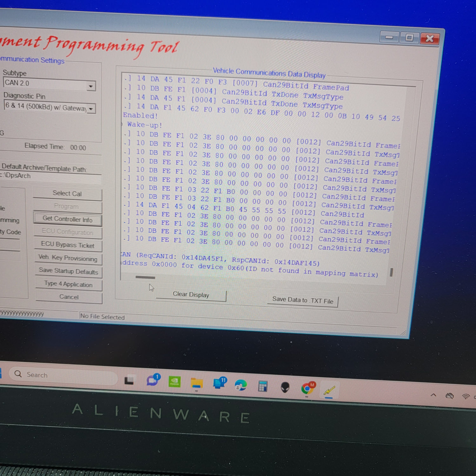Screen dimensions: 476x476
Task: Launch the NVIDIA app from taskbar
Action: point(175,381)
